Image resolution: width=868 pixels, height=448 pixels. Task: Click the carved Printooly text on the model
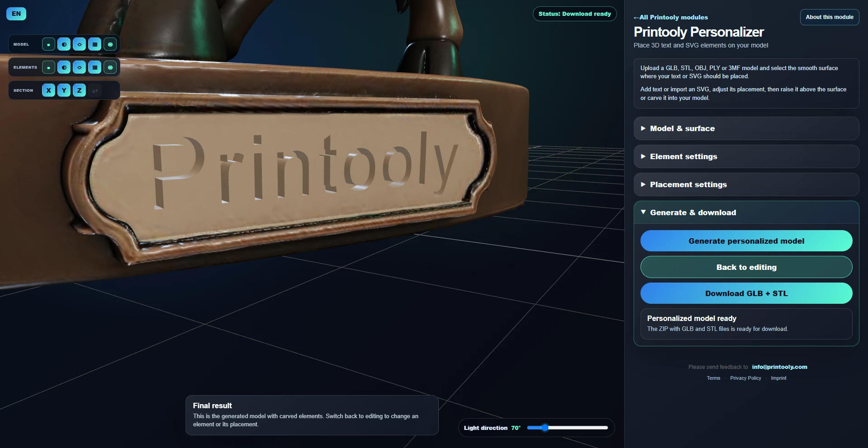[x=305, y=170]
